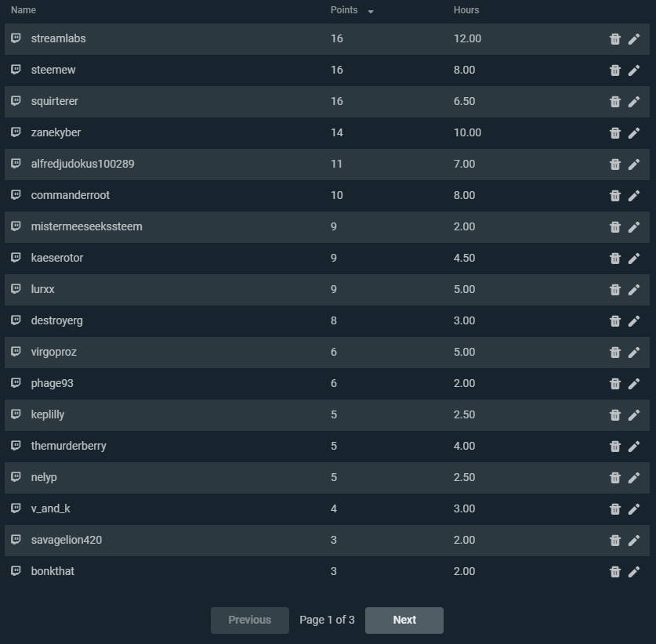Screen dimensions: 656x644
Task: Edit the v_and_k user row
Action: click(634, 509)
